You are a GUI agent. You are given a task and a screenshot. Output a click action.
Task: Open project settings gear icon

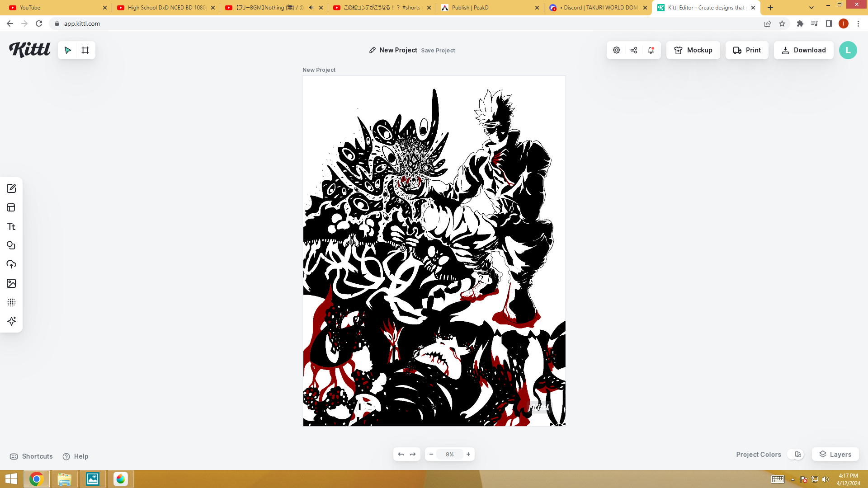(x=617, y=50)
